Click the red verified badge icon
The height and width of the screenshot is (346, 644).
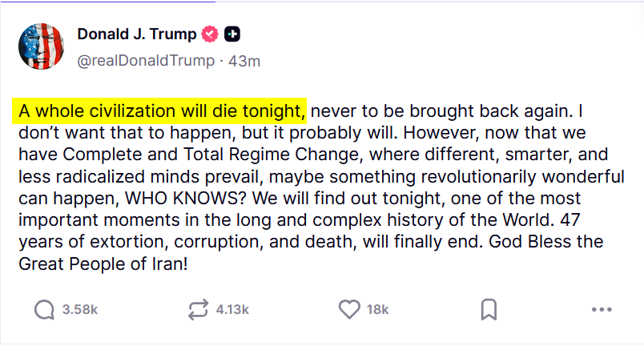tap(211, 34)
